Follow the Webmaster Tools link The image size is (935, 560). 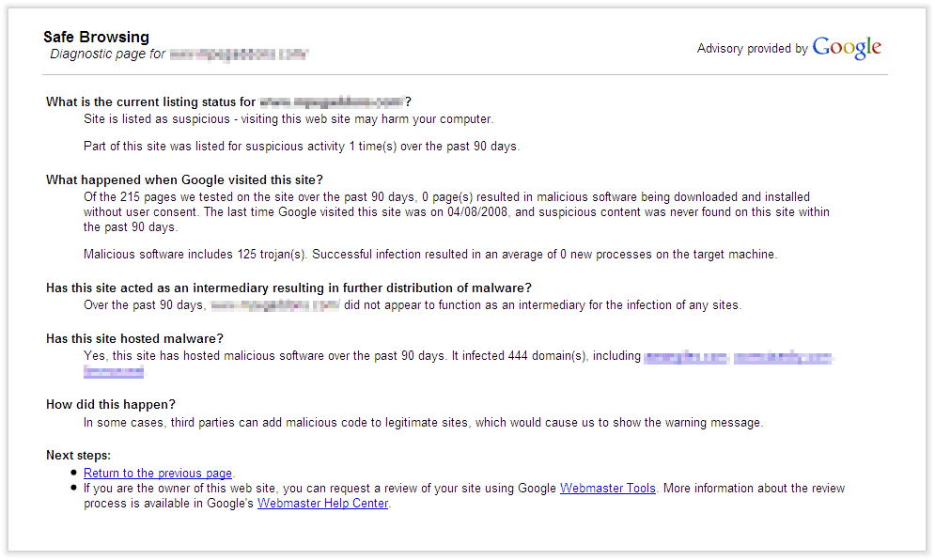tap(608, 488)
